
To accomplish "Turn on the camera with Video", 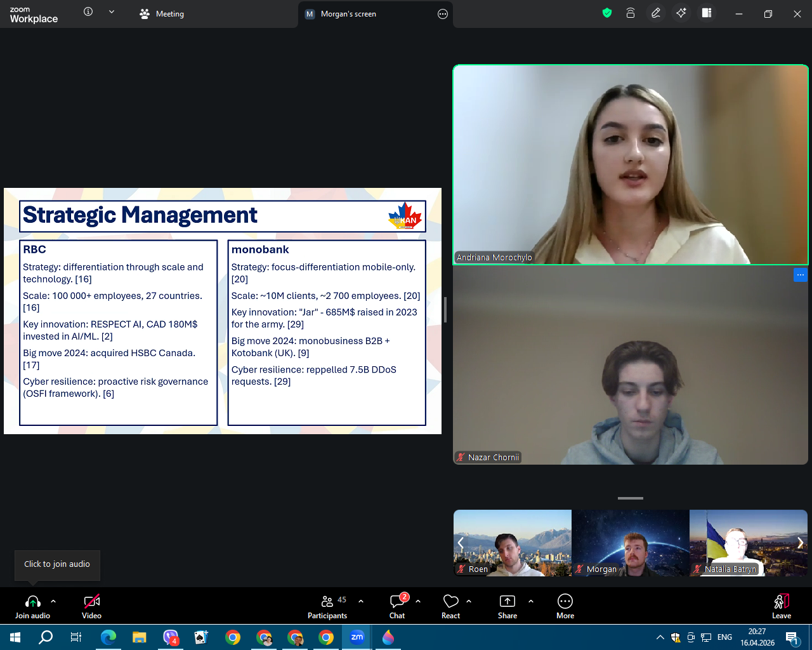I will [92, 602].
